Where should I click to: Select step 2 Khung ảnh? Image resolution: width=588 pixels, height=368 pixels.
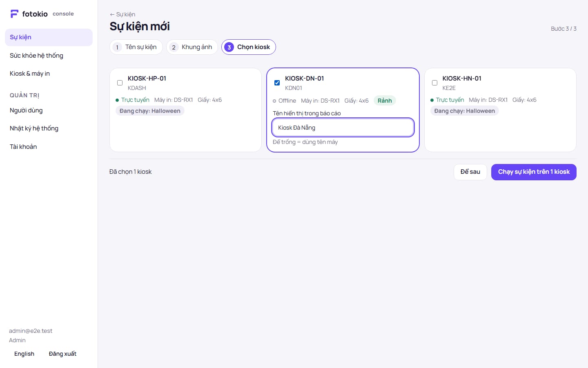tap(192, 47)
